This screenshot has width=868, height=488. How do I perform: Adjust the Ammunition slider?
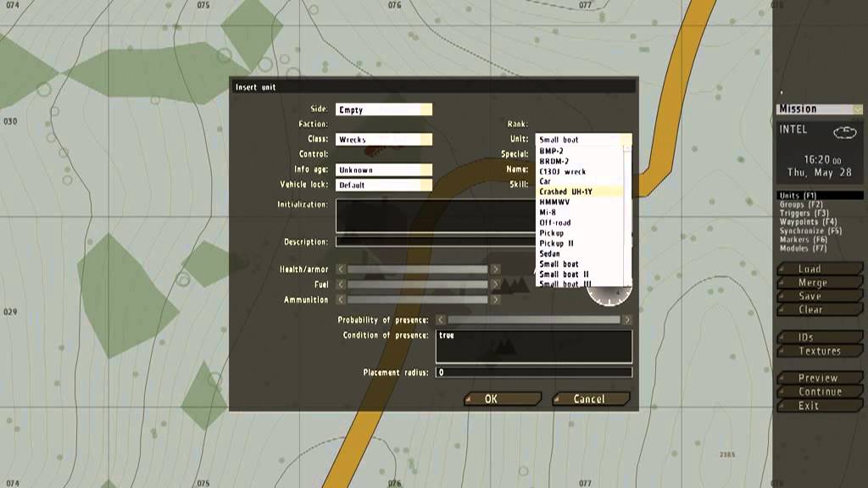[417, 299]
